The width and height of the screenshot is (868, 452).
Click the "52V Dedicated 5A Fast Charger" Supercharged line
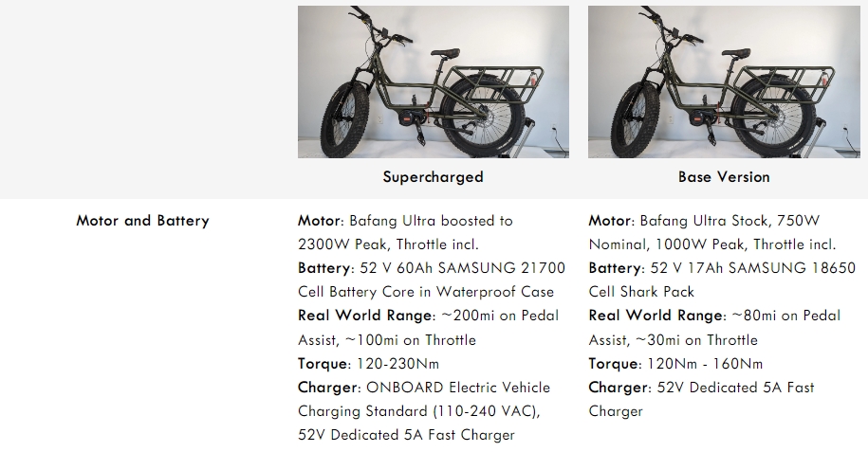click(406, 435)
